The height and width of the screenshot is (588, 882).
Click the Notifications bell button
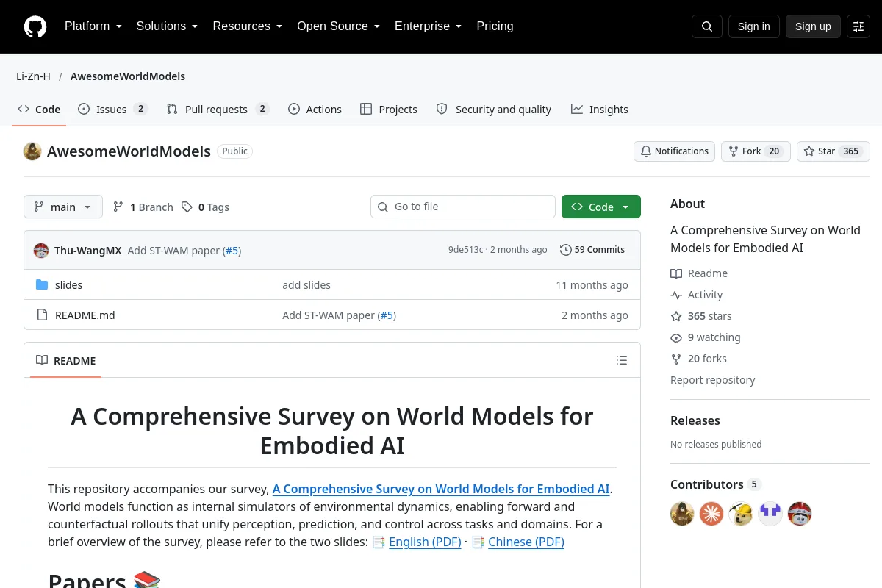tap(674, 151)
